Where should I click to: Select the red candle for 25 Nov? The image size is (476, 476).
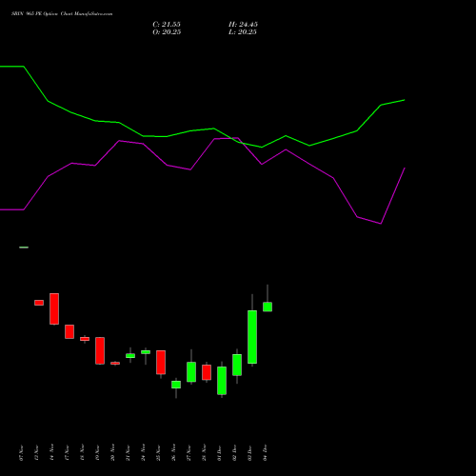click(161, 363)
